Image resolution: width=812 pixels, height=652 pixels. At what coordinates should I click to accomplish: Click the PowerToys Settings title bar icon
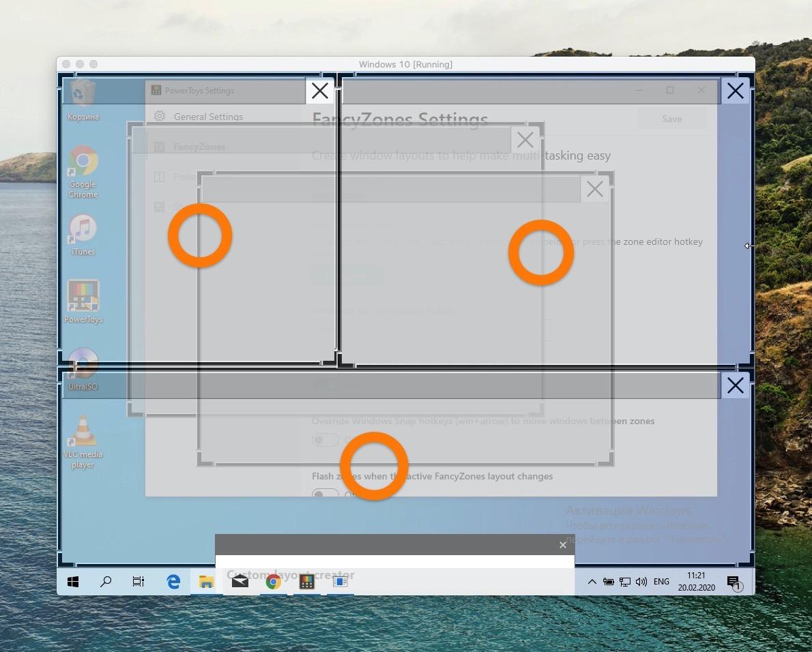[156, 90]
